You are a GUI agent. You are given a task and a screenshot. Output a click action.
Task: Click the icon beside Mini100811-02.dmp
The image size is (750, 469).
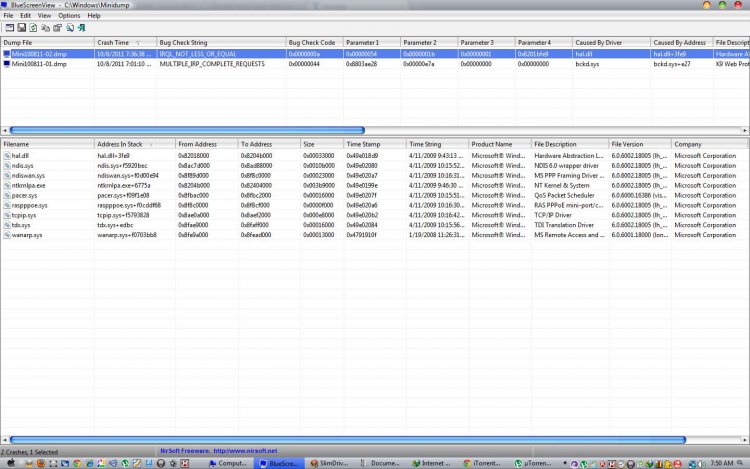coord(7,54)
